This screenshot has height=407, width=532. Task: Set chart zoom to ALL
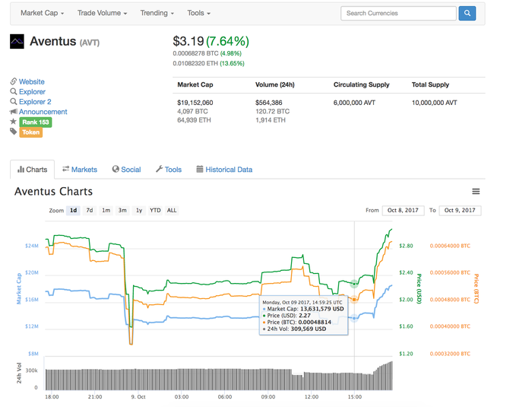(x=172, y=210)
